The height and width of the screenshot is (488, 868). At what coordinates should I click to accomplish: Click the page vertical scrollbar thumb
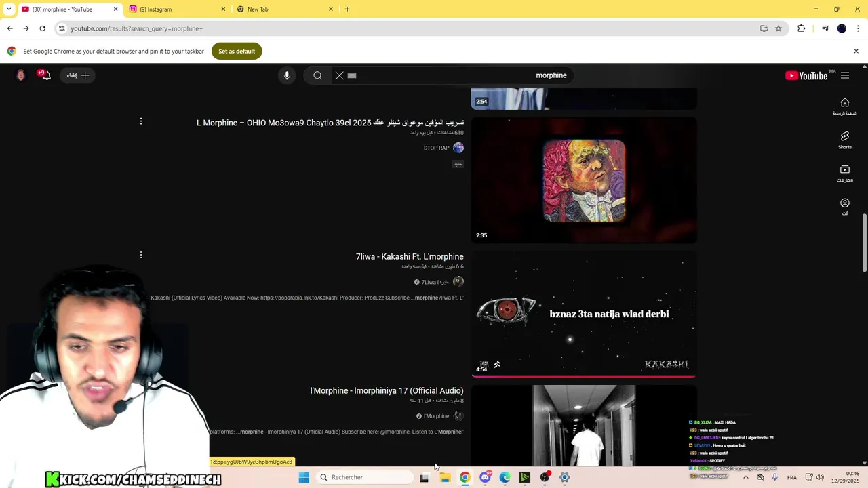point(864,243)
